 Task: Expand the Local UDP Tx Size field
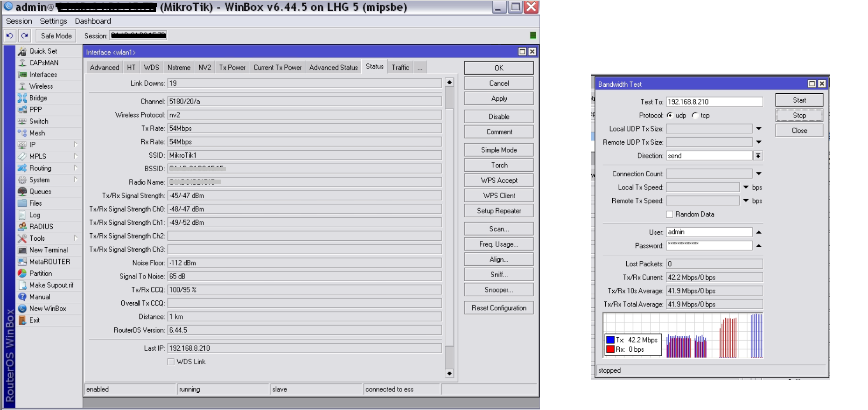[x=759, y=129]
